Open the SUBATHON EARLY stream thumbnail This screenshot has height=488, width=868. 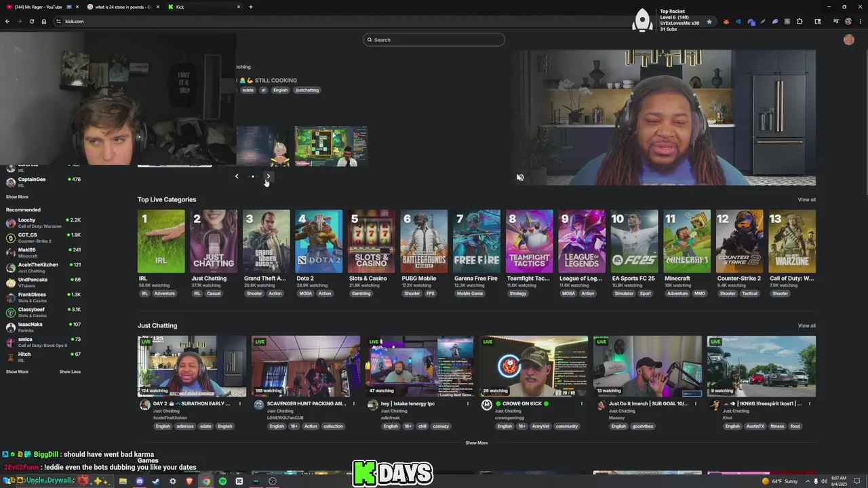(x=192, y=366)
